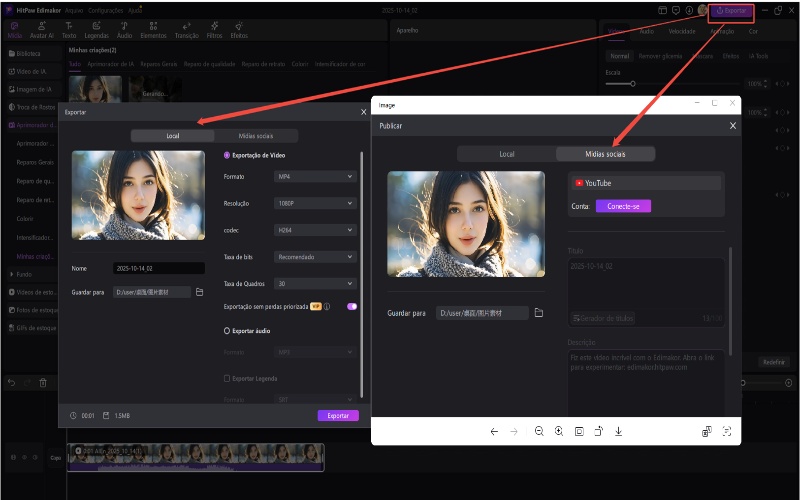Click the actual-size icon in Image viewer
Image resolution: width=800 pixels, height=500 pixels.
(x=579, y=432)
